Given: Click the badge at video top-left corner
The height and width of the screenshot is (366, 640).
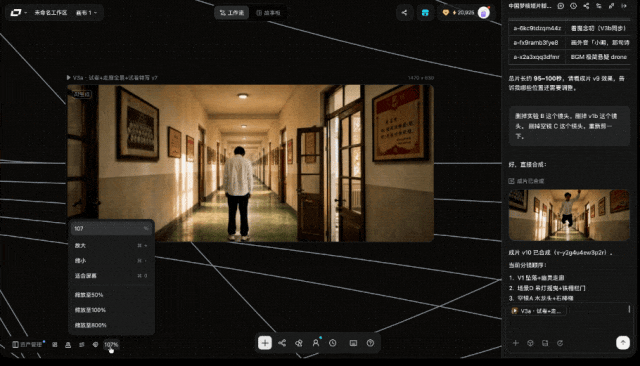Looking at the screenshot, I should (82, 94).
